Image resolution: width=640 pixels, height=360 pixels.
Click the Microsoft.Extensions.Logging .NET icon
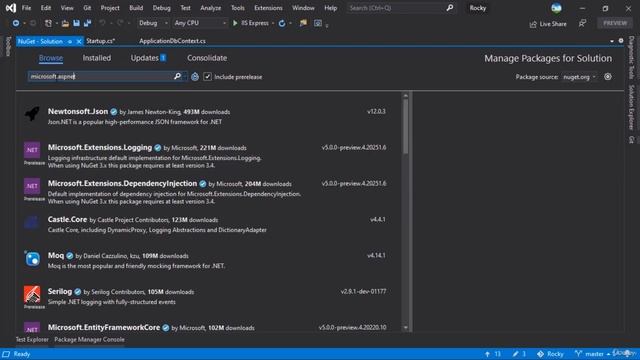click(x=32, y=150)
